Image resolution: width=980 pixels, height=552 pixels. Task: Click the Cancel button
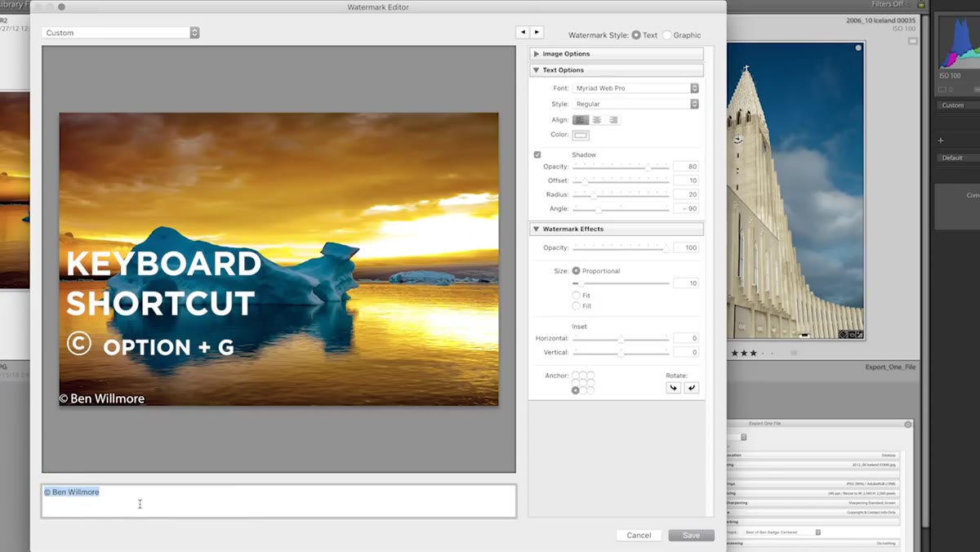tap(639, 536)
